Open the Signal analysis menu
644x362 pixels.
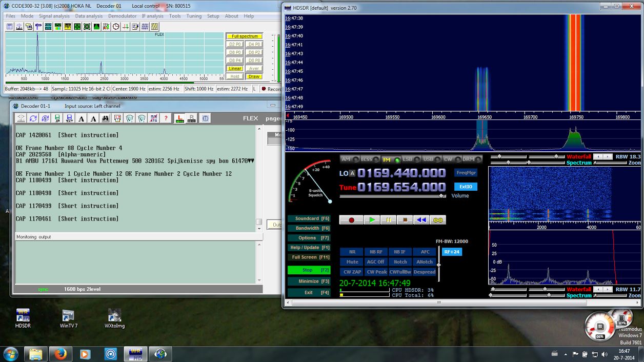point(54,16)
